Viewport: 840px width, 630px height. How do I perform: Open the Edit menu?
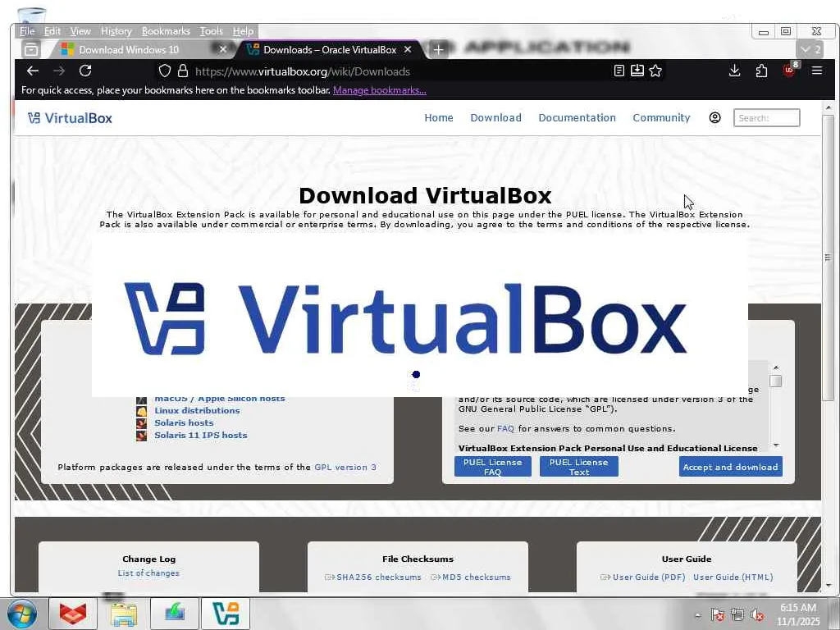click(x=52, y=31)
